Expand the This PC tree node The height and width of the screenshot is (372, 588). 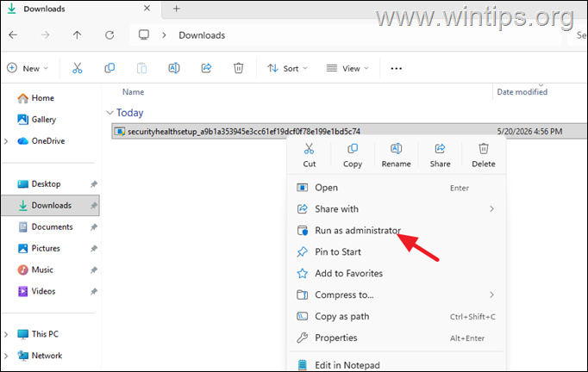coord(6,334)
